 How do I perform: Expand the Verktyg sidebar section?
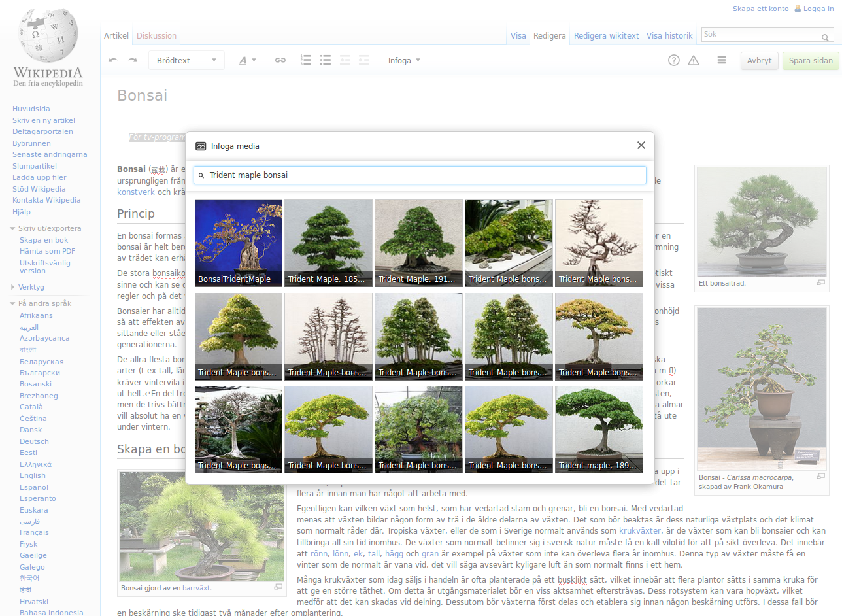tap(31, 287)
